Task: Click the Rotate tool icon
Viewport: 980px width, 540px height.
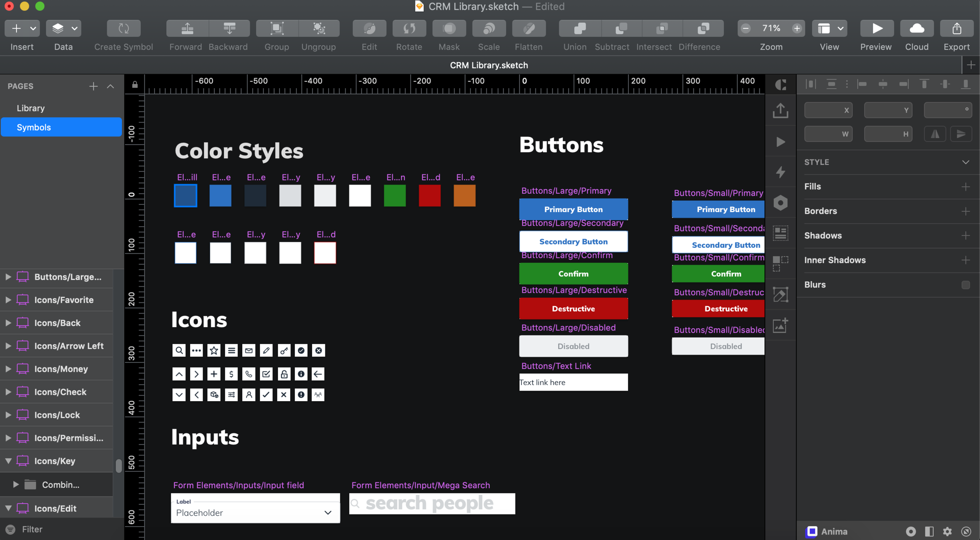Action: [409, 28]
